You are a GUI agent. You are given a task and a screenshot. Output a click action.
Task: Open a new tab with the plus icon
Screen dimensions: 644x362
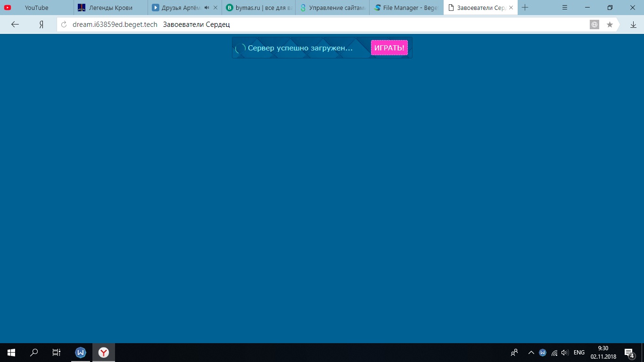coord(525,8)
